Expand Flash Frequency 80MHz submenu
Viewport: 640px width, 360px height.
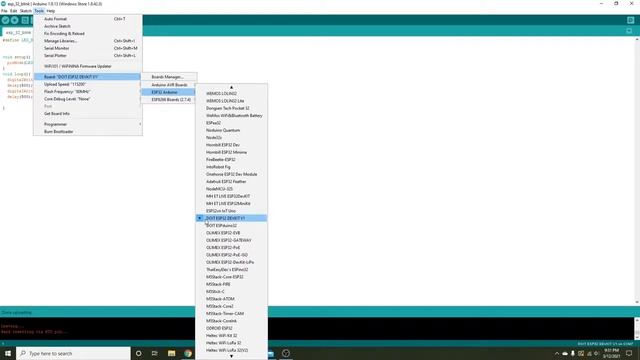point(88,91)
